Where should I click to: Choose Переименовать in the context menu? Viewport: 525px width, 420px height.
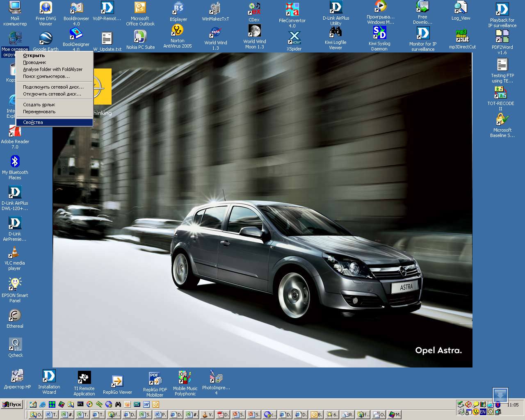39,112
